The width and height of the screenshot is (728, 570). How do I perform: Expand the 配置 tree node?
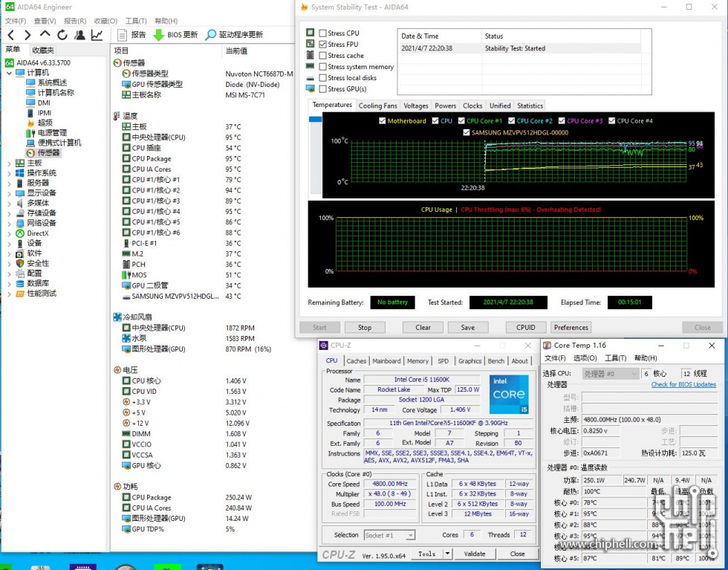coord(9,273)
